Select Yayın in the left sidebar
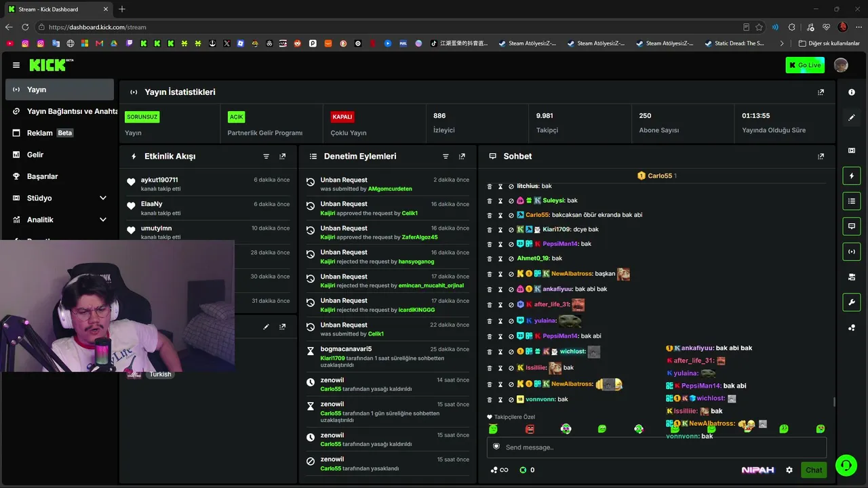Screen dimensions: 868x488 [x=60, y=89]
